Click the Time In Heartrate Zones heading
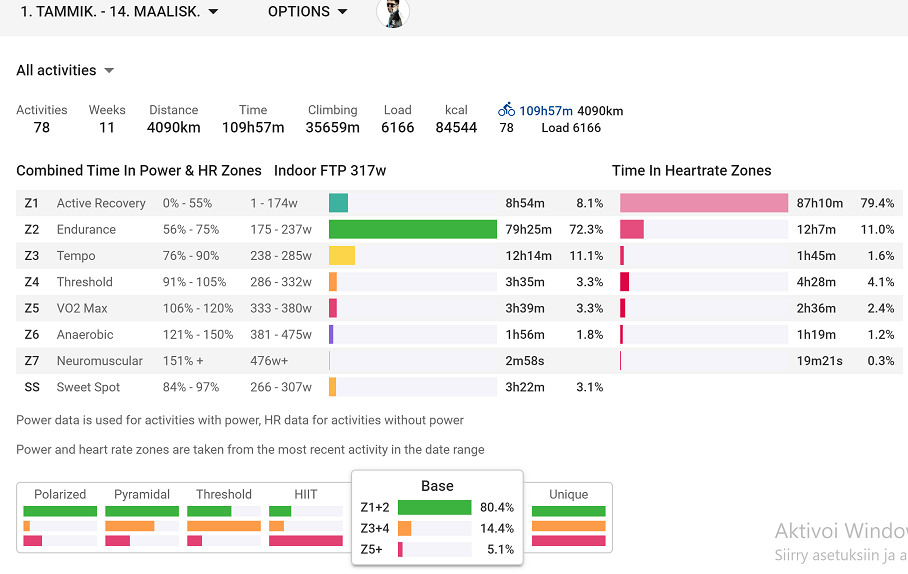This screenshot has height=574, width=908. point(691,171)
